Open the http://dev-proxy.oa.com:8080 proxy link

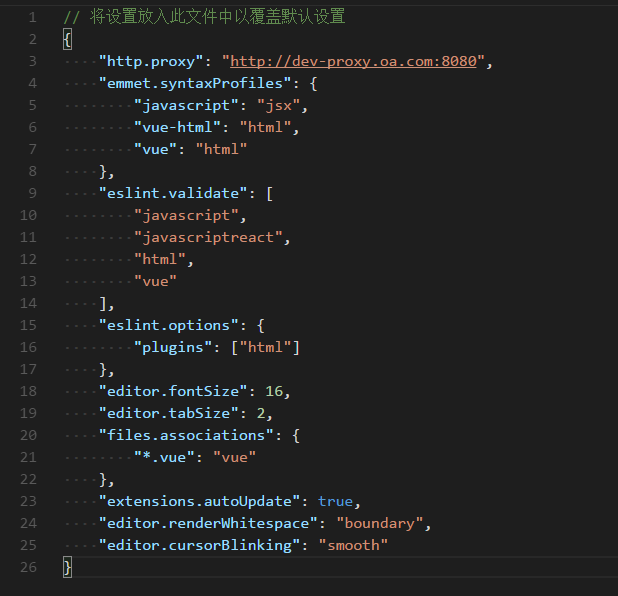point(353,61)
